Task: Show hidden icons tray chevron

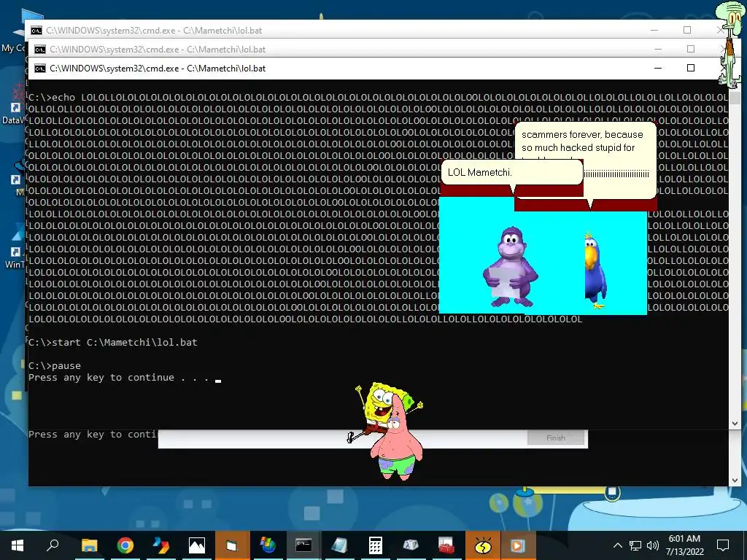Action: tap(617, 545)
